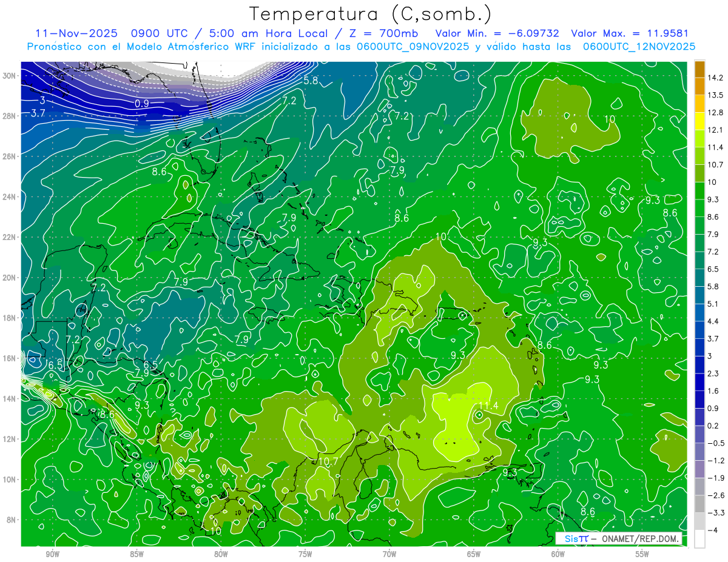Screen dimensions: 728x562
Task: Click the '-0.5' colorbar label
Action: [715, 443]
